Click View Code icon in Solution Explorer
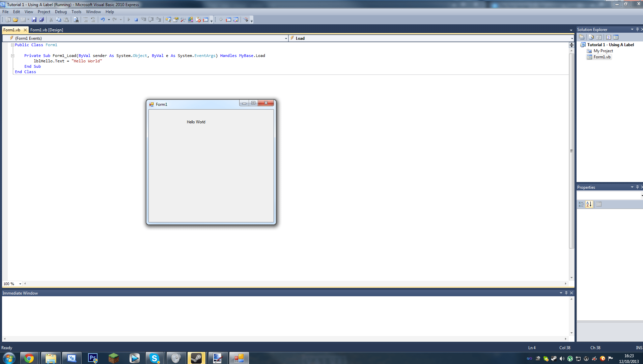643x364 pixels. click(609, 37)
